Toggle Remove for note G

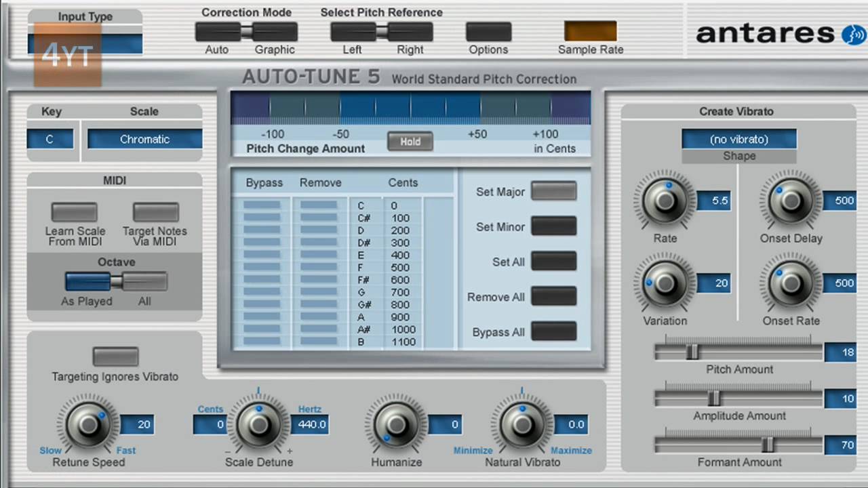click(319, 293)
